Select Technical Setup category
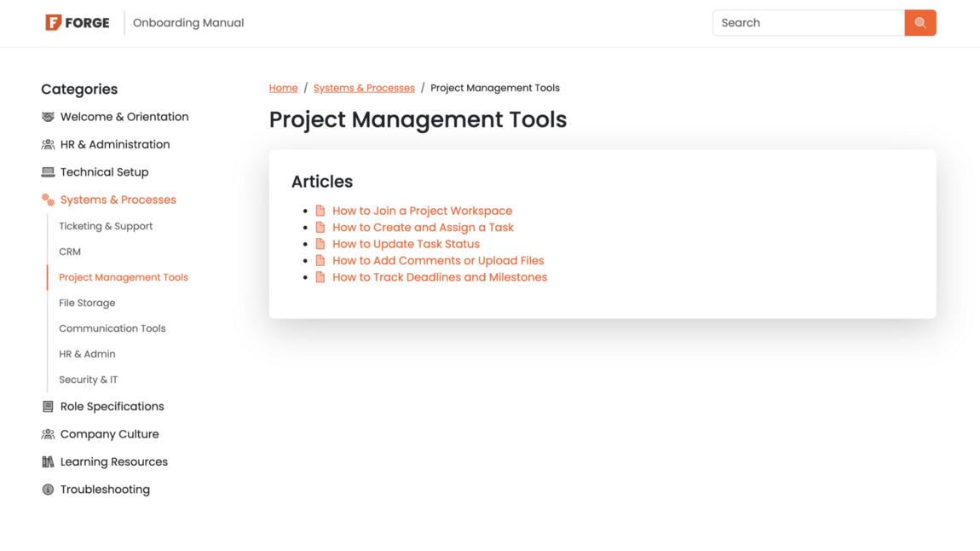This screenshot has height=551, width=980. point(104,172)
